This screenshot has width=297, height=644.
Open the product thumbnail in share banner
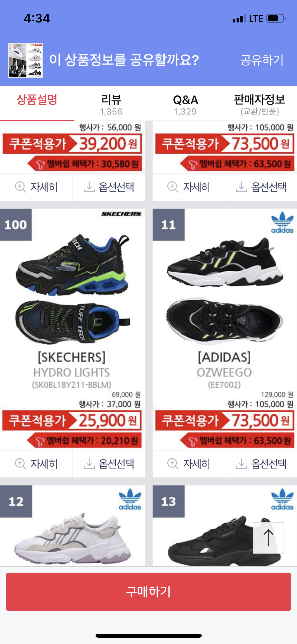click(x=25, y=60)
